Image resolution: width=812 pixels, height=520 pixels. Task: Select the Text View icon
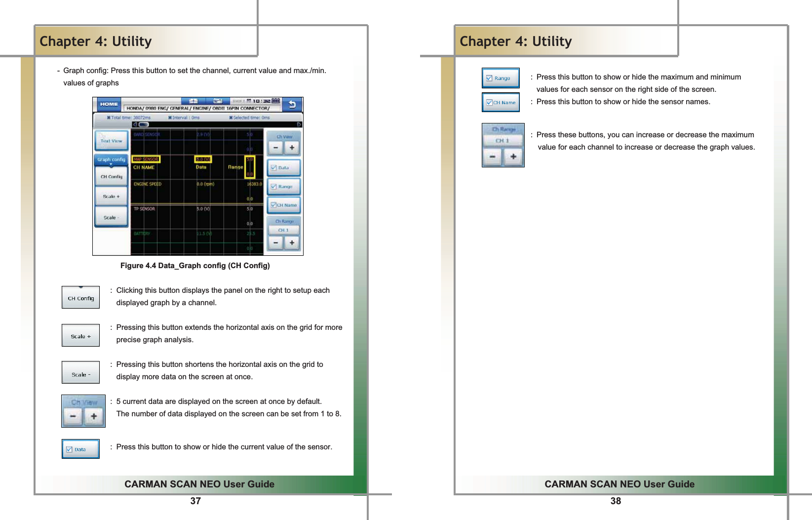[x=112, y=141]
